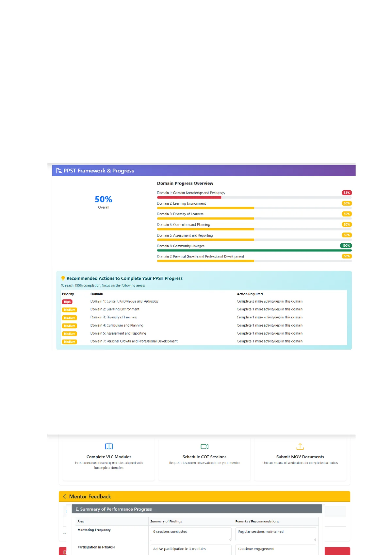Click the Medium badge for Domain 2 row

69,310
